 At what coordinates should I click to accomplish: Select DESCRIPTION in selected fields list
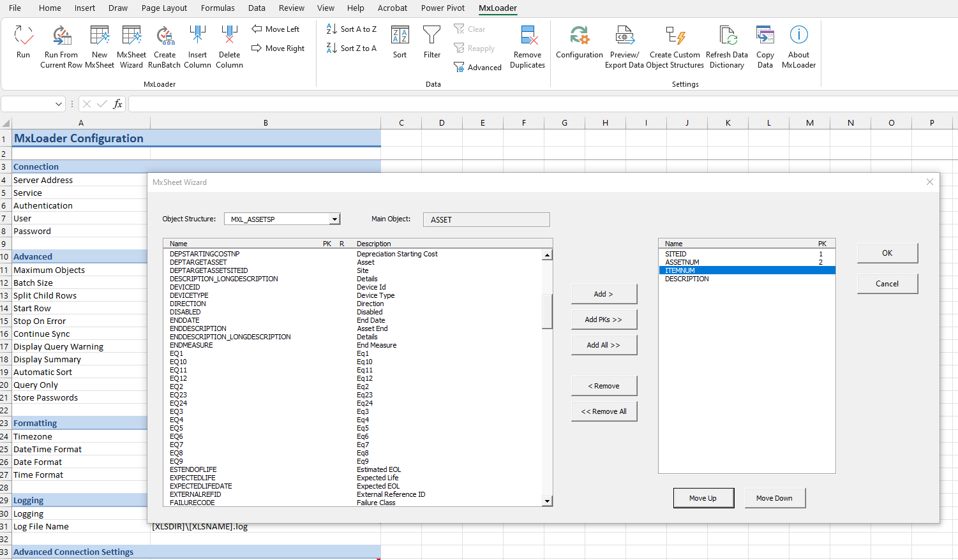pos(747,279)
